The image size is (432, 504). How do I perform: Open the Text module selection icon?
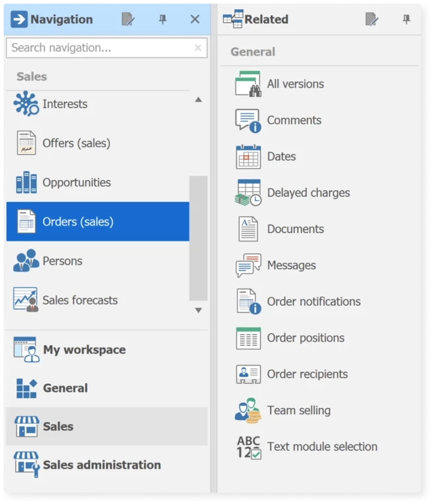(x=248, y=447)
